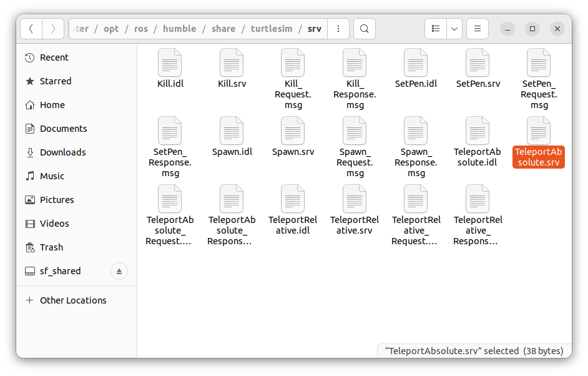Select the SetPen.srv file icon
588x376 pixels.
click(x=478, y=62)
